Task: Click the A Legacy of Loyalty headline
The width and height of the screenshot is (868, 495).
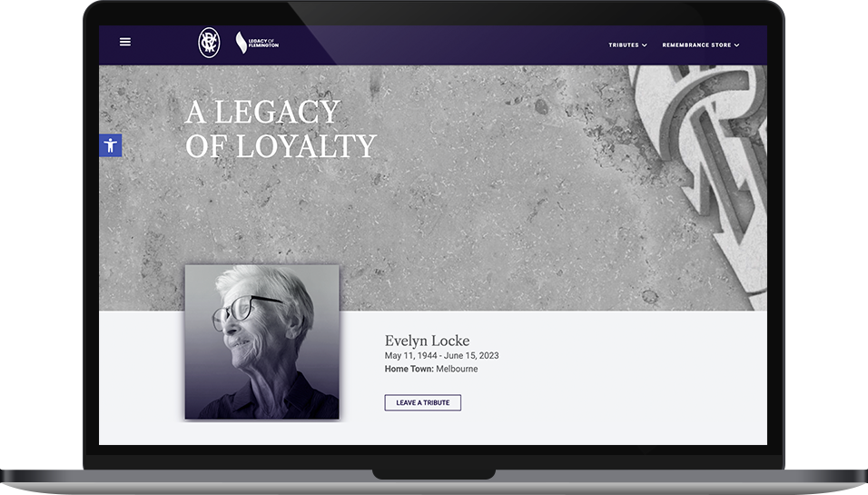Action: click(281, 129)
